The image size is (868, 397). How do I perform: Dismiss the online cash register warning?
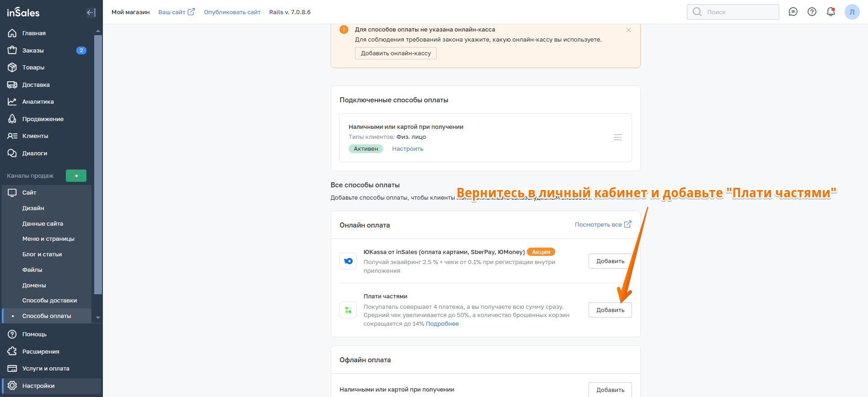click(628, 30)
